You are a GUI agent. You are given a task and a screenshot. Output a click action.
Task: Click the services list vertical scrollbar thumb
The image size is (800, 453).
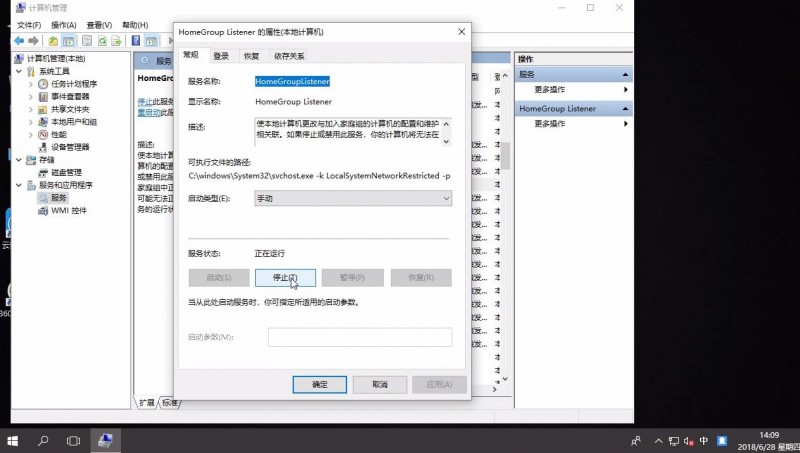click(505, 155)
